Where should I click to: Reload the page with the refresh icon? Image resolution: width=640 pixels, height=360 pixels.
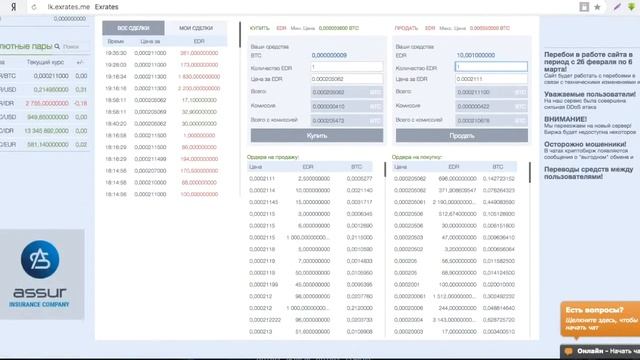coord(34,7)
